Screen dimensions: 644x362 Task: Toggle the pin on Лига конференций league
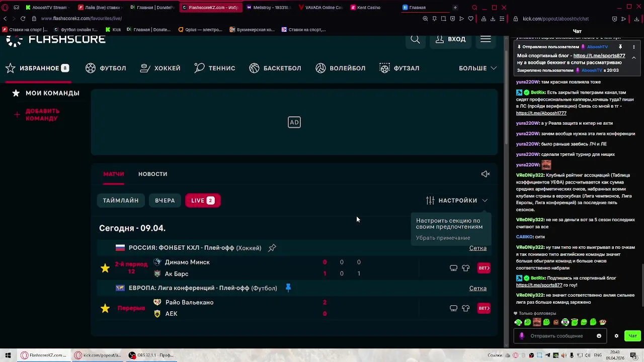coord(288,288)
